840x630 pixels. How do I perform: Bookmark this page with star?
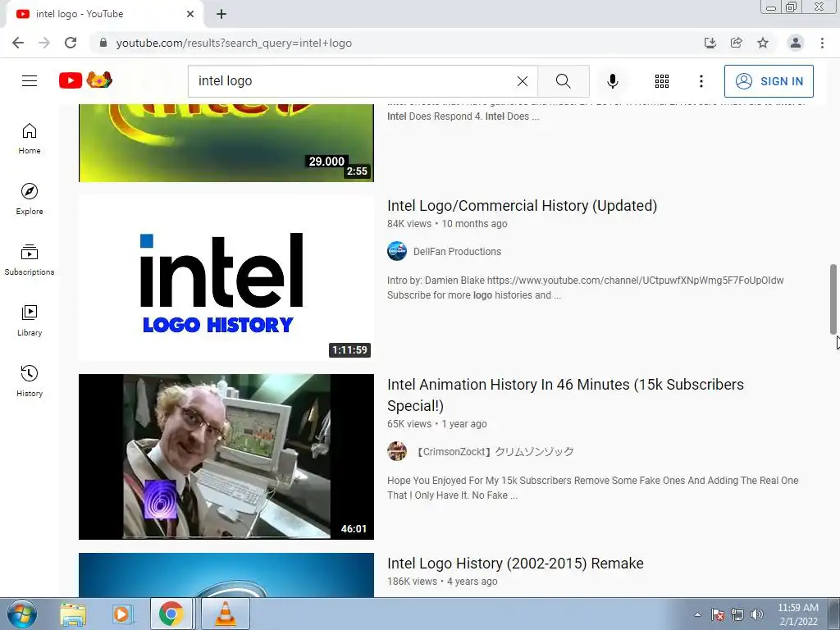click(763, 43)
